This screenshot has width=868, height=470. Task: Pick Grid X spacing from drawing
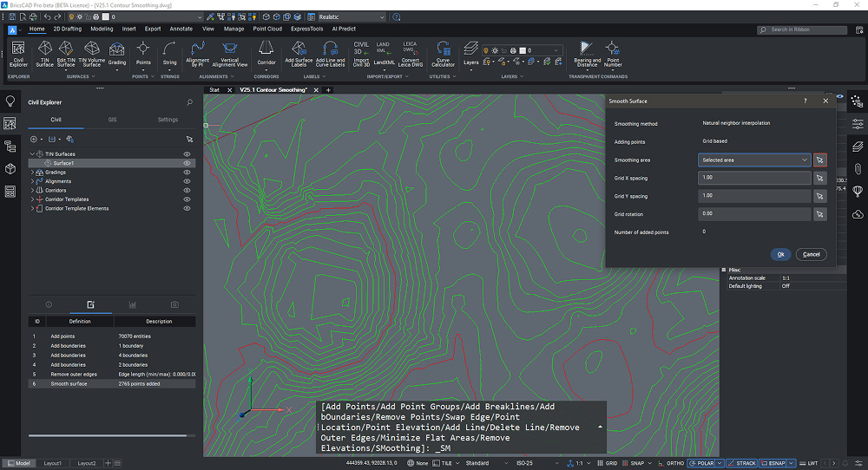(820, 178)
